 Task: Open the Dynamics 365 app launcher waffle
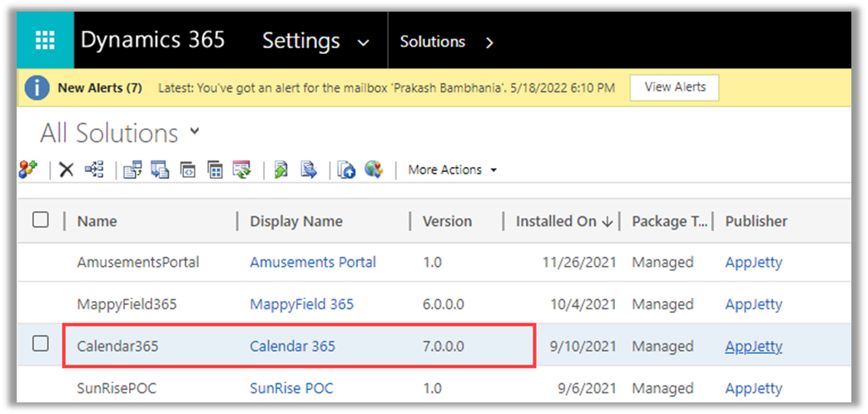coord(45,41)
